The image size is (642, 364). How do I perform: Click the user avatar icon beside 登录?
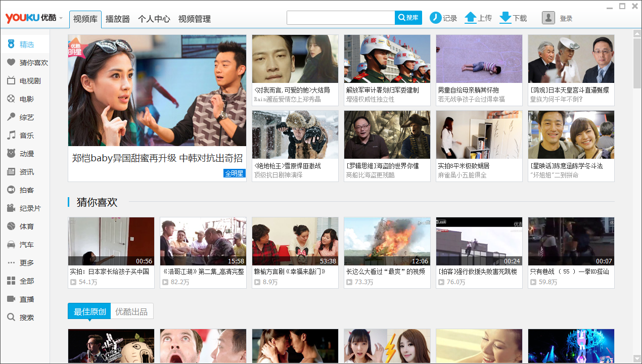[548, 18]
